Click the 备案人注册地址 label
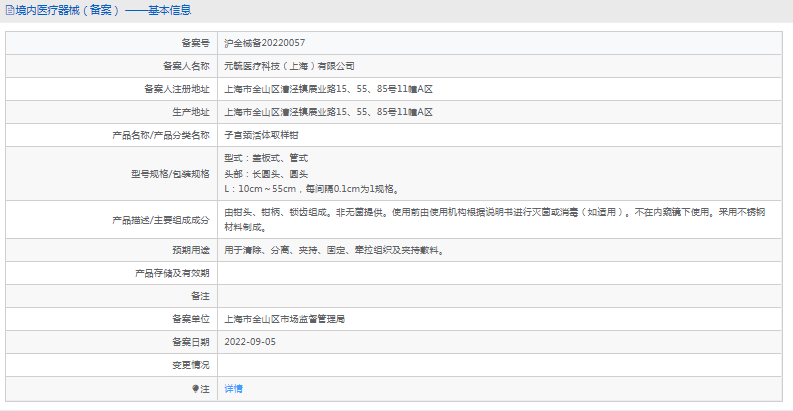This screenshot has height=411, width=793. 177,89
